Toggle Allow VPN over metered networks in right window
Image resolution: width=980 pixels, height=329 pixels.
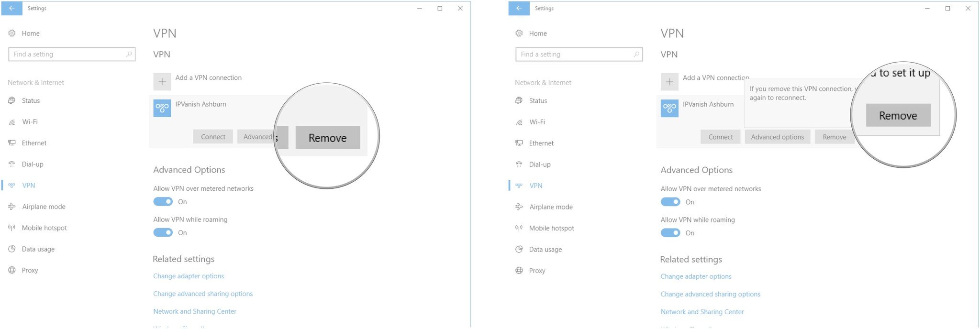[670, 202]
